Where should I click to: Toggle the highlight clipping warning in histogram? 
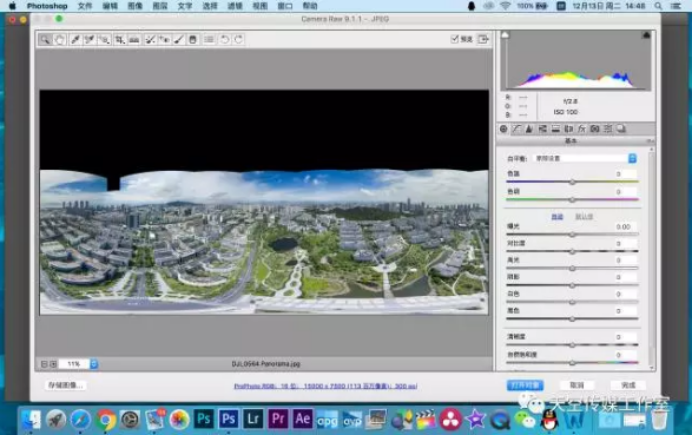[x=647, y=35]
